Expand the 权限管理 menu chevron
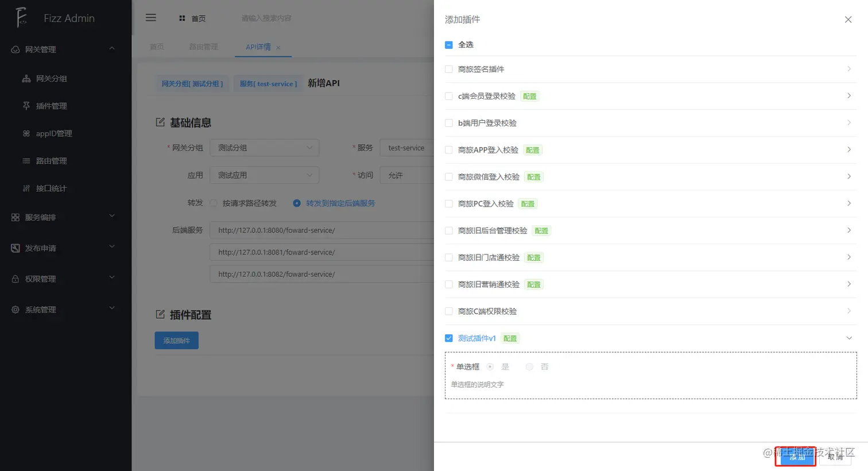868x471 pixels. point(112,277)
